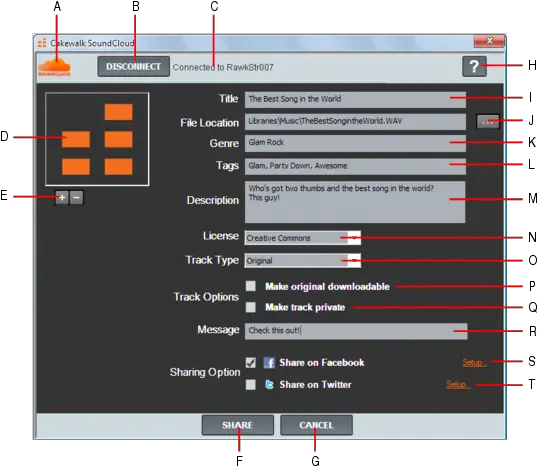Remove artwork with the minus button

(x=76, y=198)
